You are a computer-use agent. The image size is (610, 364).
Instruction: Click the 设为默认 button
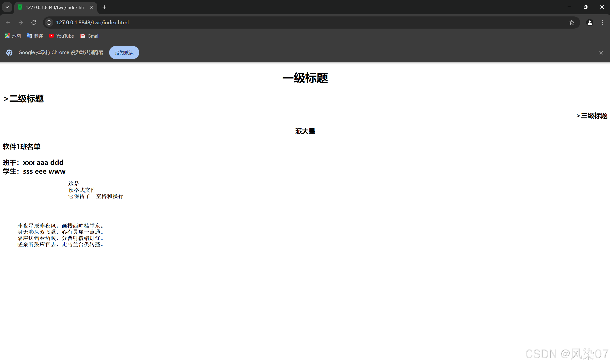[x=124, y=52]
